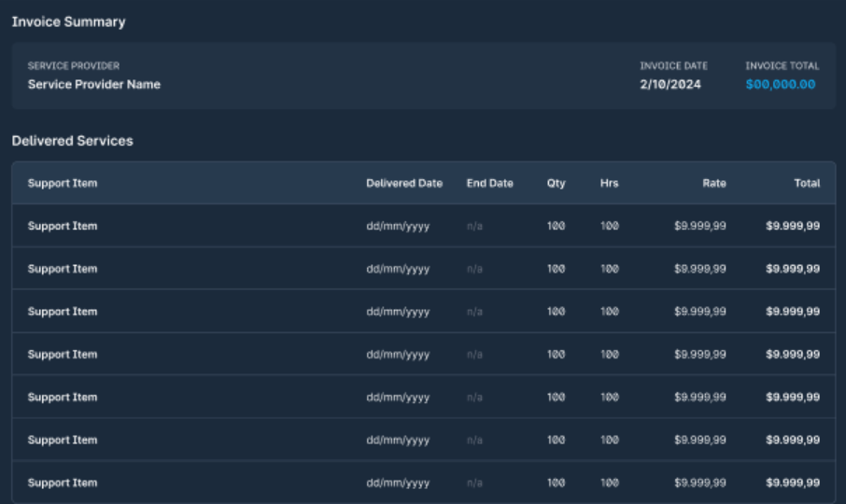Click the Invoice Summary heading

coord(68,21)
